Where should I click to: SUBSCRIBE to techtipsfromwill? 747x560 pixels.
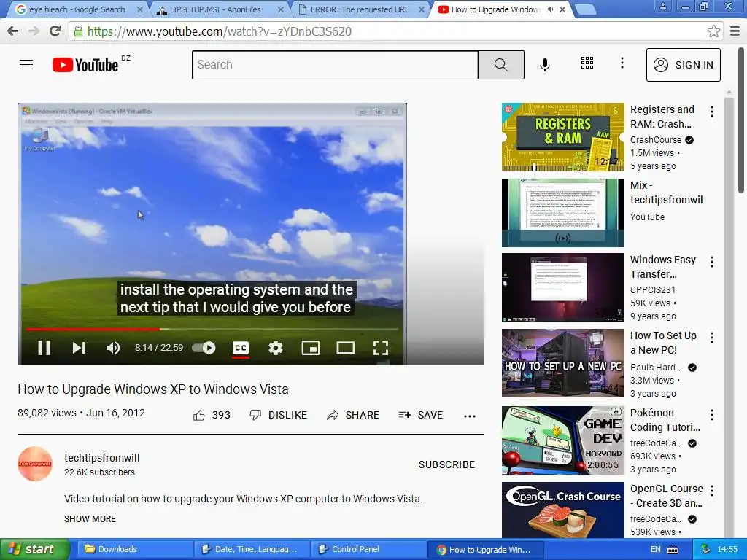pyautogui.click(x=446, y=464)
